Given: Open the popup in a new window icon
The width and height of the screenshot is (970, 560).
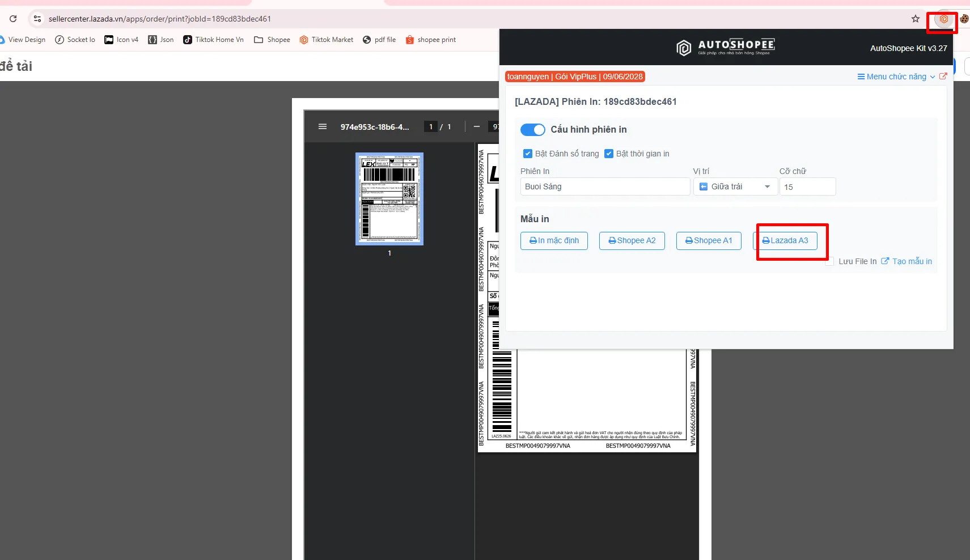Looking at the screenshot, I should [943, 76].
